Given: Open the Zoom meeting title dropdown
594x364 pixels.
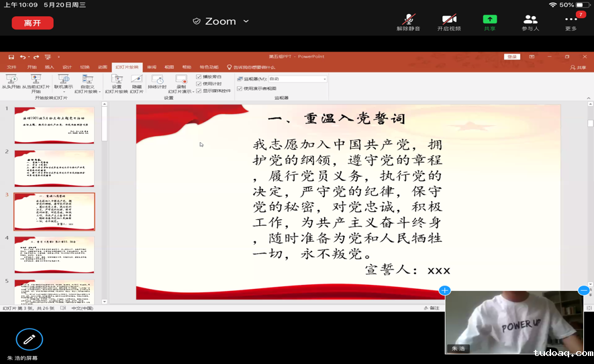Looking at the screenshot, I should tap(246, 21).
